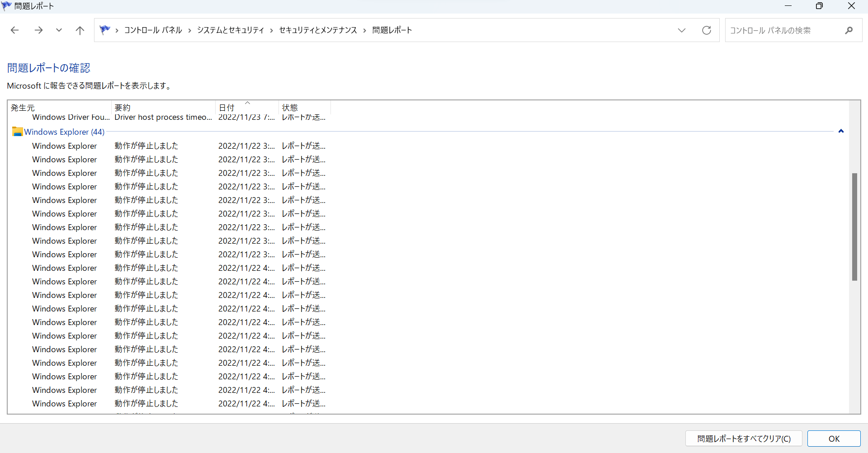
Task: Sort by the 発生元 column header
Action: click(x=60, y=108)
